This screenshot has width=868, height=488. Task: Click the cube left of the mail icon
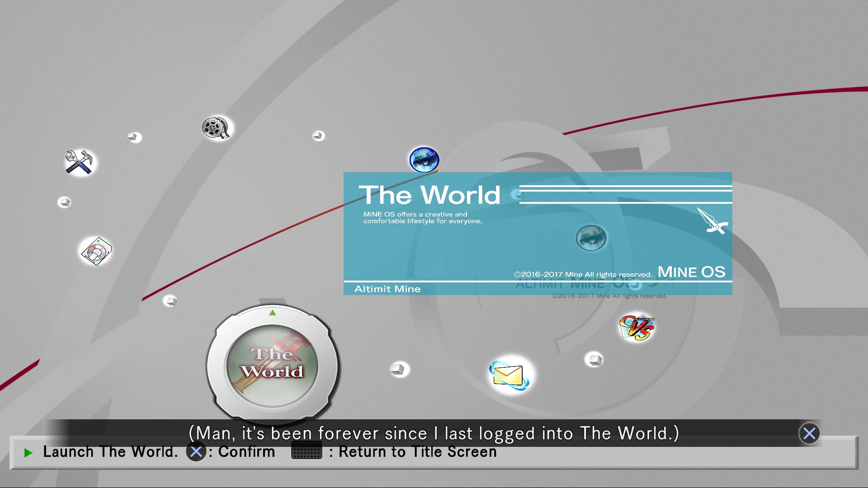point(399,369)
